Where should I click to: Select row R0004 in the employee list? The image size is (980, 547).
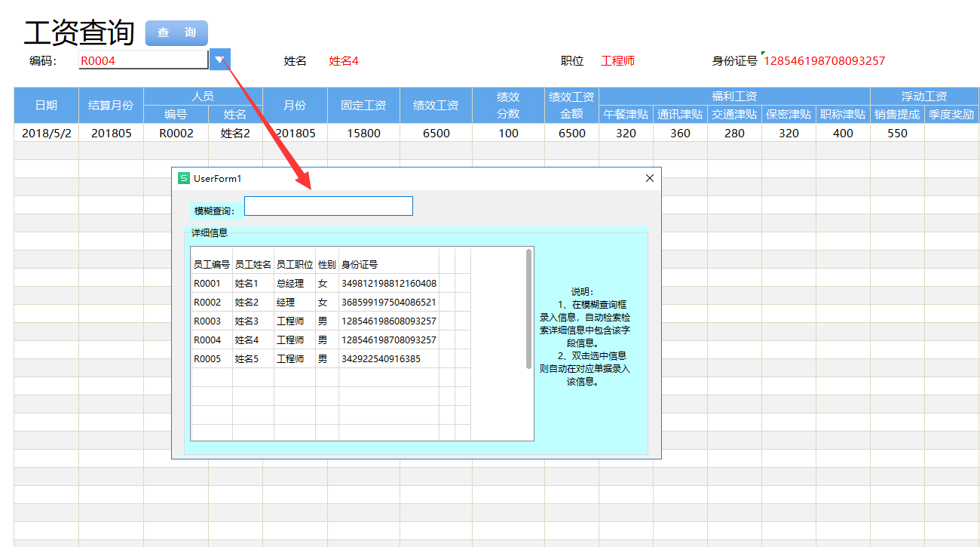click(x=331, y=340)
